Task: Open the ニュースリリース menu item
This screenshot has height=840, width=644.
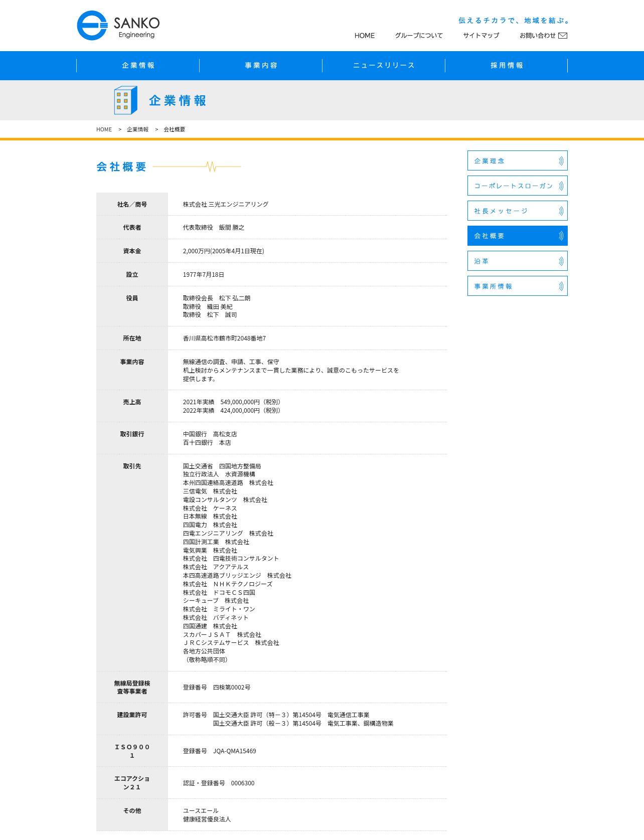Action: coord(384,66)
